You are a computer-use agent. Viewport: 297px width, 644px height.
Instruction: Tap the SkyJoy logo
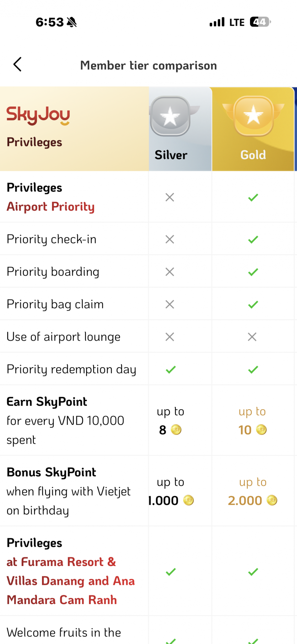click(38, 115)
